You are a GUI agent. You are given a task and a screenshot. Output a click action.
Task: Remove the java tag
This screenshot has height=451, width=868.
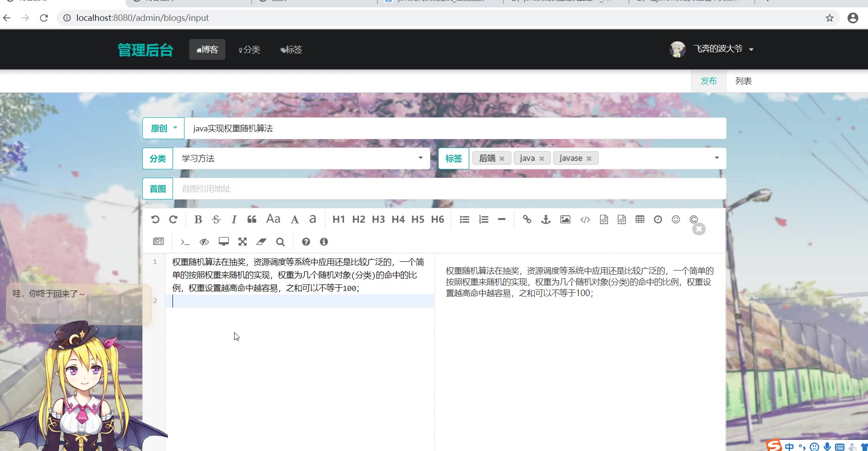coord(542,159)
